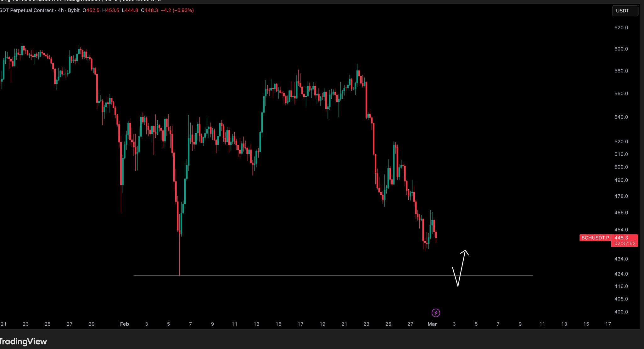This screenshot has width=644, height=349.
Task: Select the white horizontal support line
Action: [315, 276]
